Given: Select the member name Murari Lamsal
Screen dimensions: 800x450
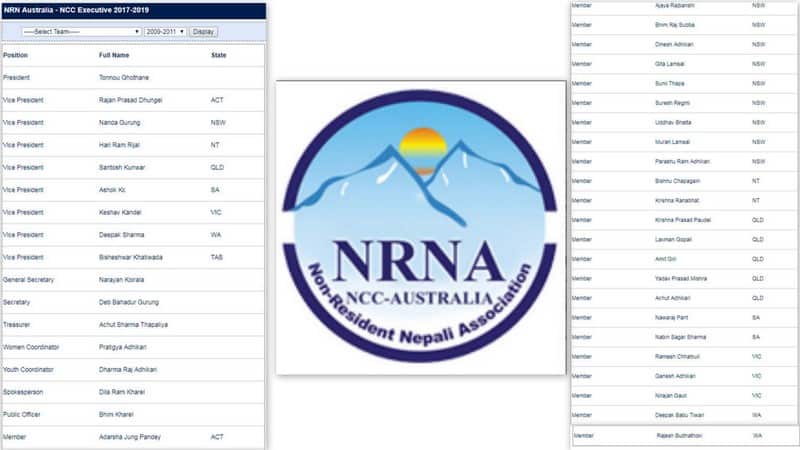Looking at the screenshot, I should [x=672, y=142].
